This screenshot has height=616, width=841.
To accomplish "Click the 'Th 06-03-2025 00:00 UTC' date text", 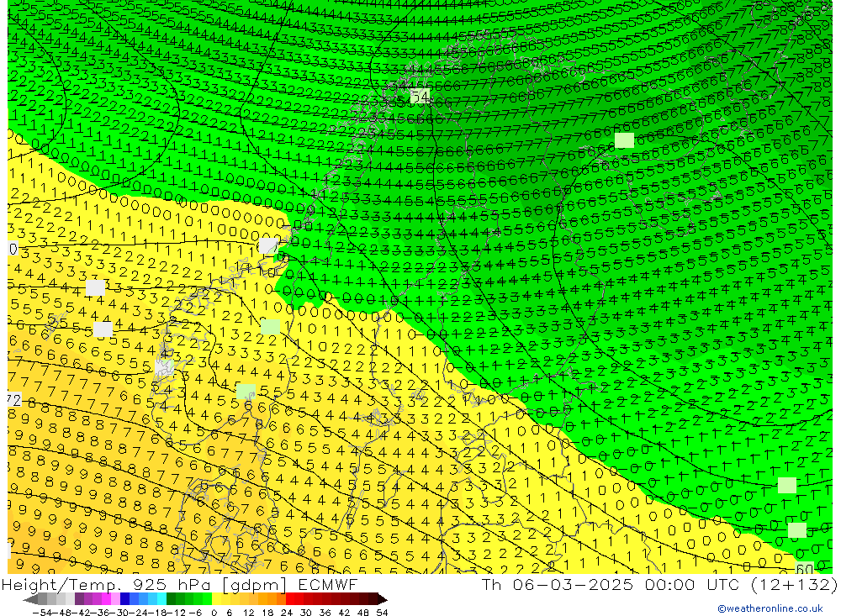I will (611, 584).
